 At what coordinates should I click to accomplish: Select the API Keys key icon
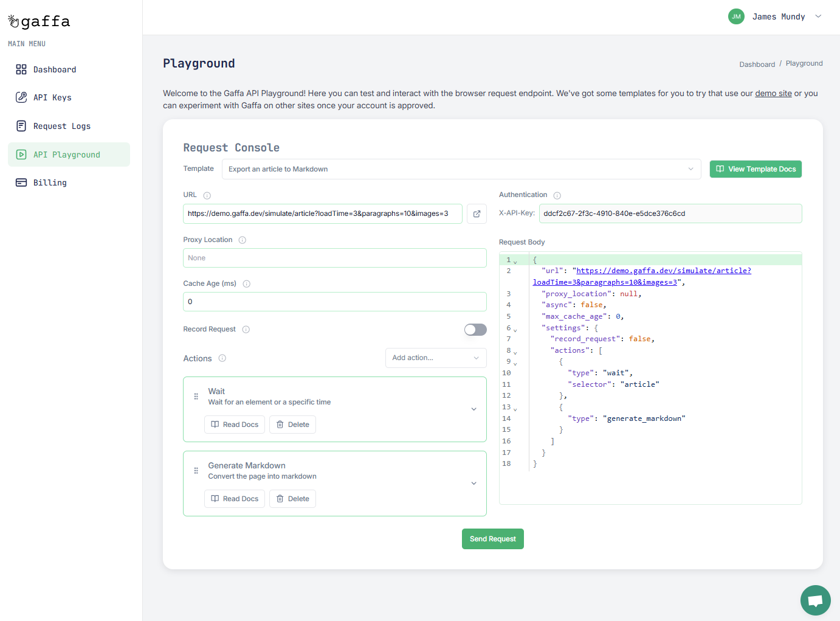(21, 97)
